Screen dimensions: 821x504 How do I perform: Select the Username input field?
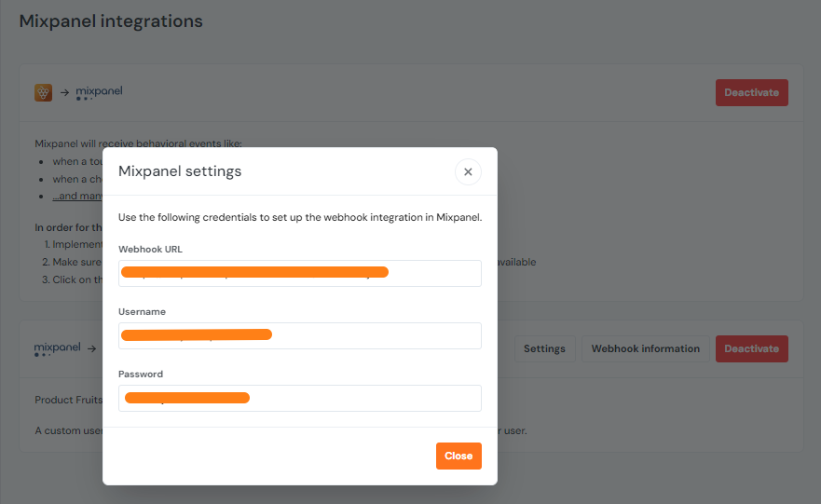coord(299,335)
